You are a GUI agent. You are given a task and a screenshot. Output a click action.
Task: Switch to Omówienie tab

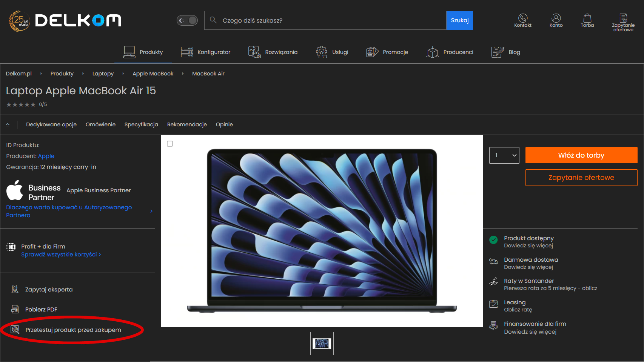[100, 124]
